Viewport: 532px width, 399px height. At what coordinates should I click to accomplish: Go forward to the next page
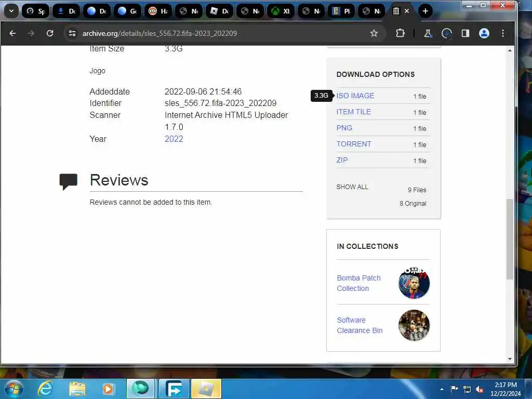31,33
